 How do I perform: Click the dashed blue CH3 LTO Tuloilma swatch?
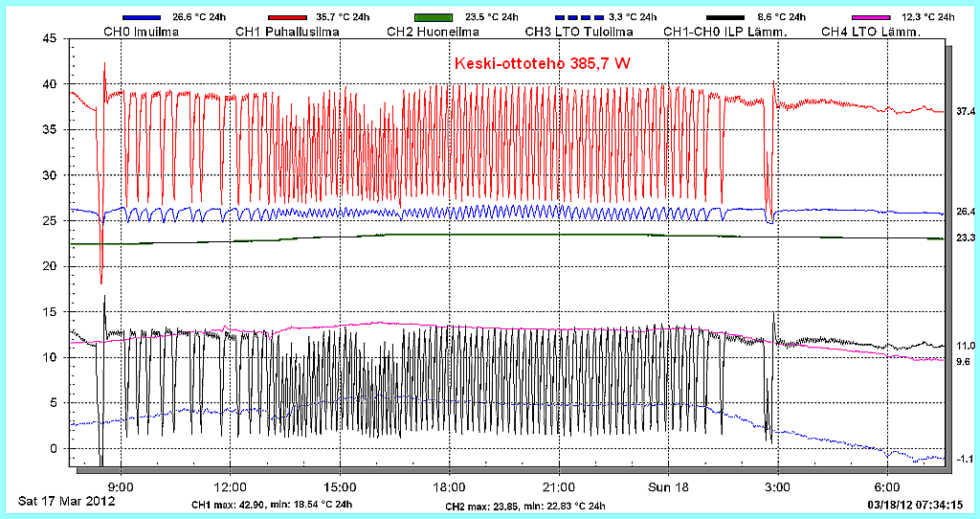579,17
